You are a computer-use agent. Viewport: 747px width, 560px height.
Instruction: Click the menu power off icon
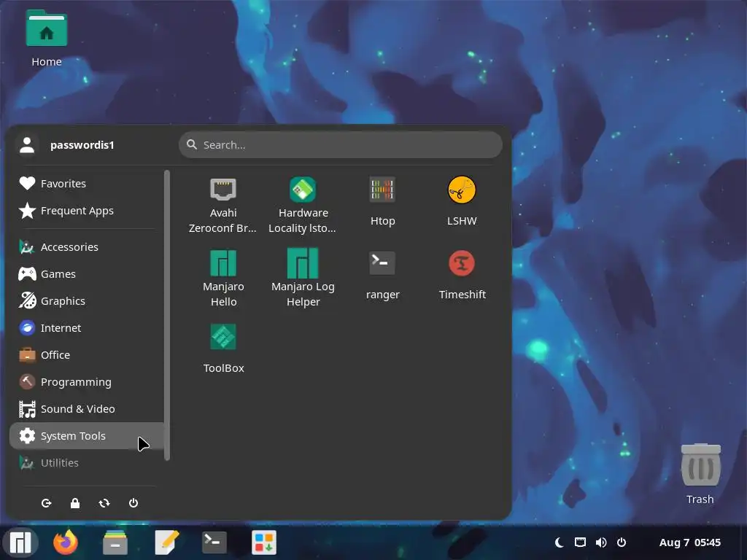[133, 503]
